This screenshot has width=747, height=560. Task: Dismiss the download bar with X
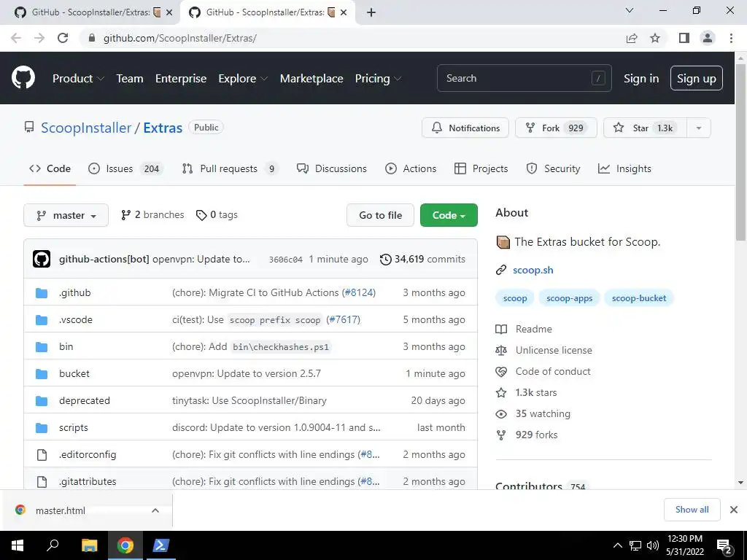click(734, 510)
